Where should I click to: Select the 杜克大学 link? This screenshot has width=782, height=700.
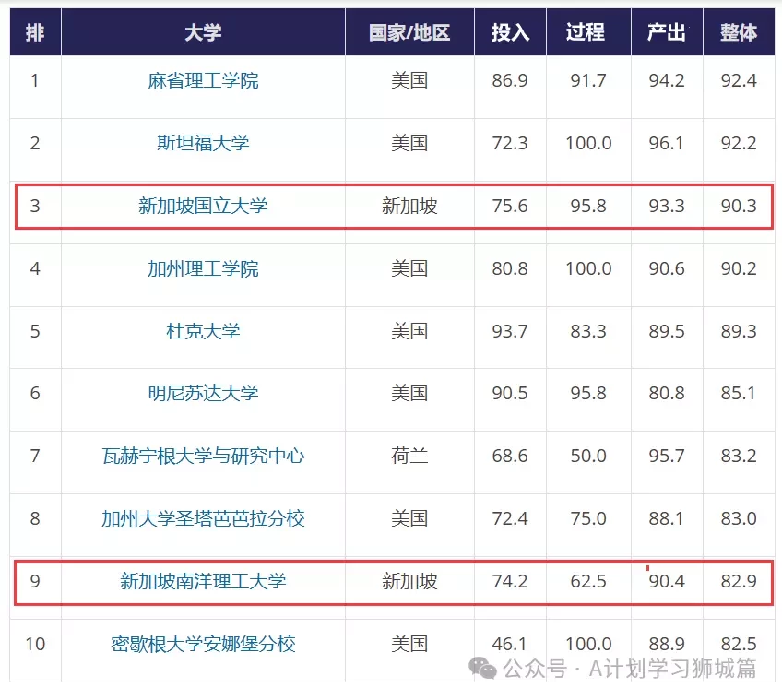pos(203,331)
